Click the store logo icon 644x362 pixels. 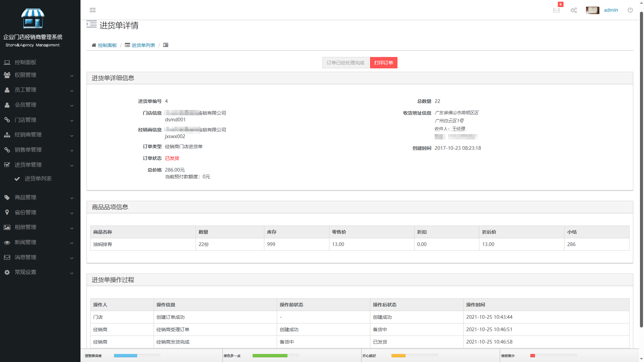click(33, 18)
